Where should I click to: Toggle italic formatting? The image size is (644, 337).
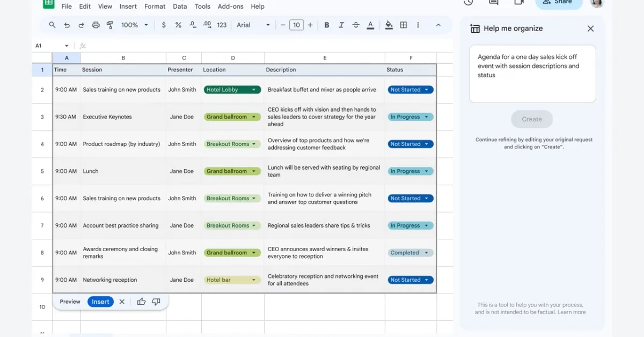pyautogui.click(x=341, y=25)
